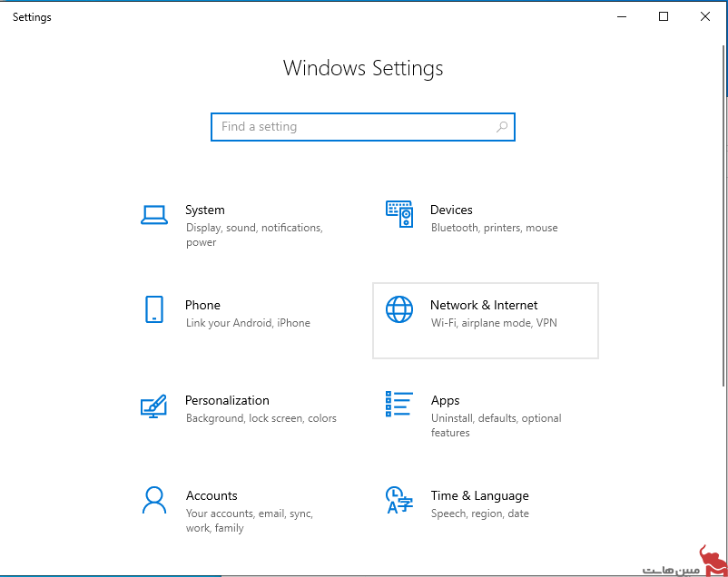Click the magnifier search icon
Viewport: 728px width, 577px height.
[x=502, y=127]
